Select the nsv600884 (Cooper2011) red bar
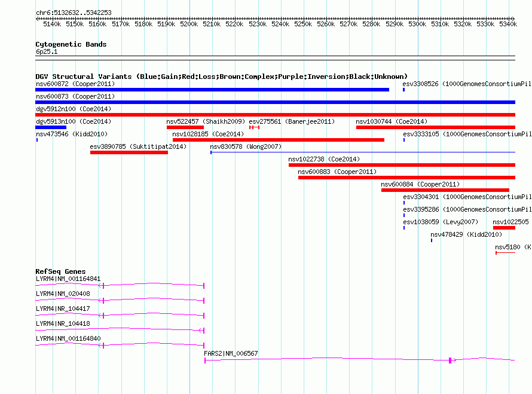Viewport: 532px width, 394px height. 445,190
